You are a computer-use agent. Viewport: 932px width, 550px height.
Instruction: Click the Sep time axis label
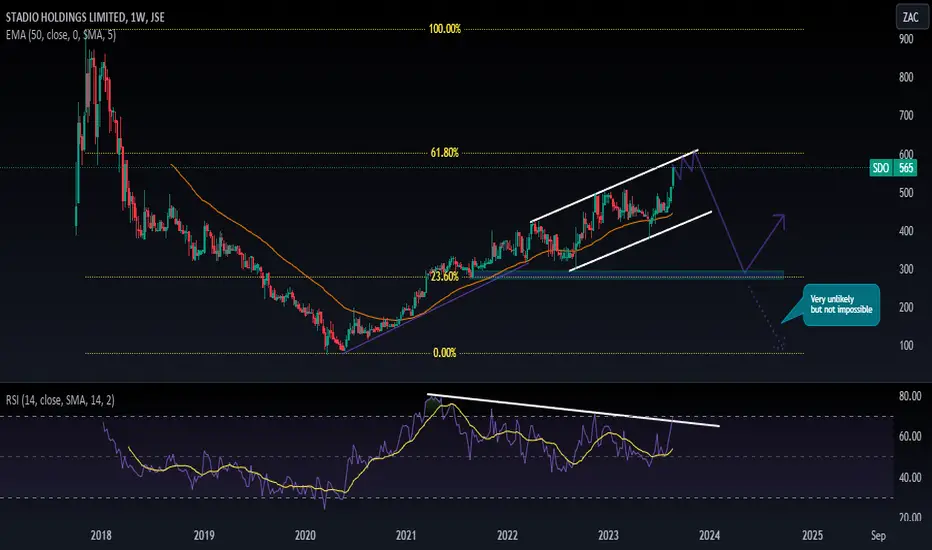(879, 536)
